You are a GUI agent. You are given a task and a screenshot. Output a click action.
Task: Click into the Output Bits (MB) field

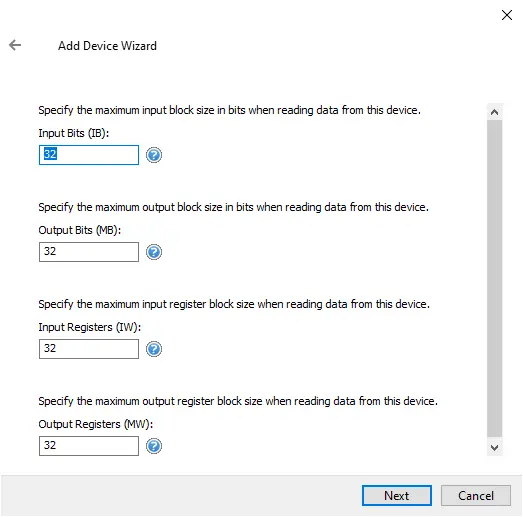click(89, 252)
